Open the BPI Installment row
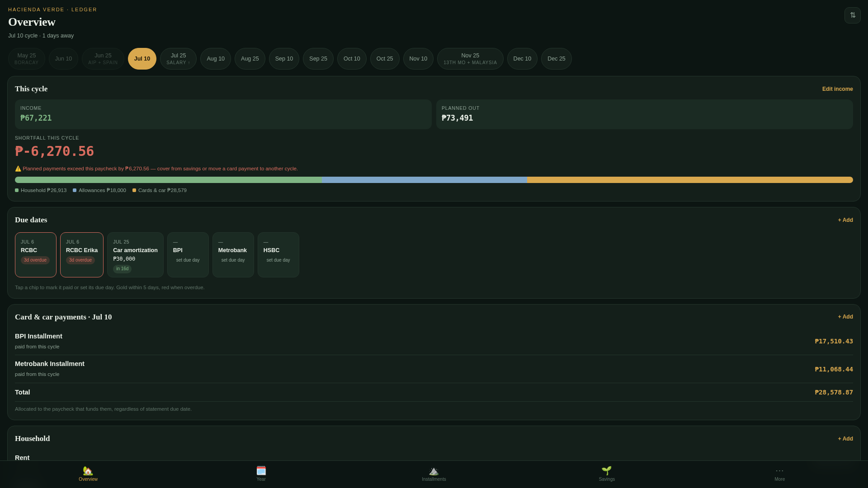The height and width of the screenshot is (488, 868). 434,341
